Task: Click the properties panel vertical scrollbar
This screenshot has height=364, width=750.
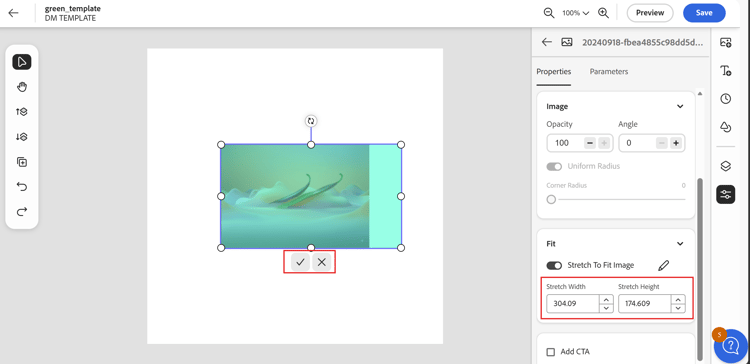Action: tap(700, 268)
